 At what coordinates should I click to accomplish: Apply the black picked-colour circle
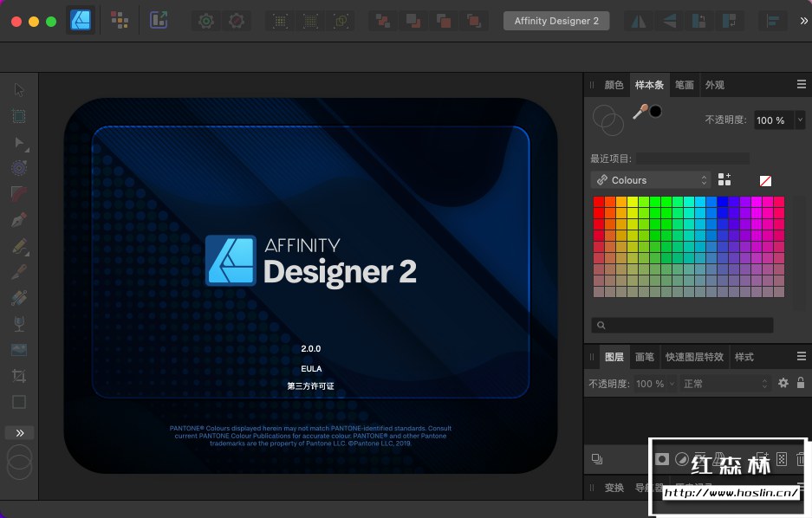point(656,111)
